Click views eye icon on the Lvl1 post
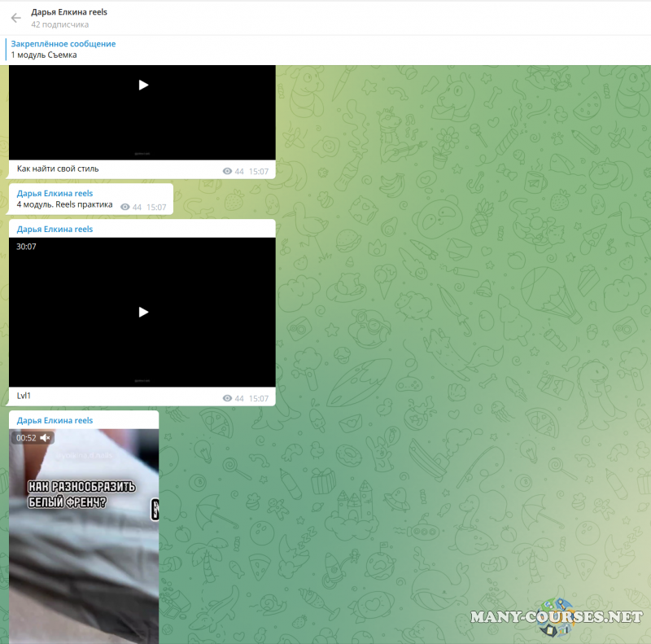This screenshot has width=651, height=644. pos(227,399)
